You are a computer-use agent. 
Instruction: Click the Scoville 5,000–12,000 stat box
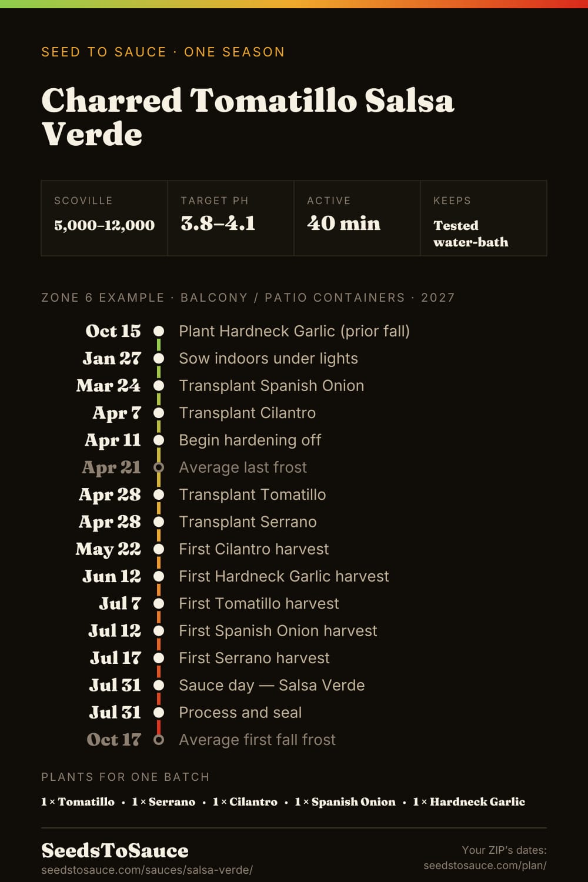(105, 218)
